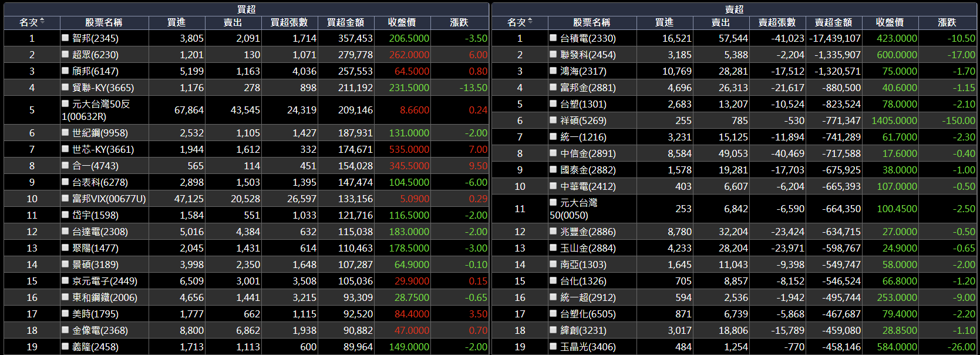Open stock 台達電(2308)
This screenshot has width=980, height=355.
click(x=100, y=232)
